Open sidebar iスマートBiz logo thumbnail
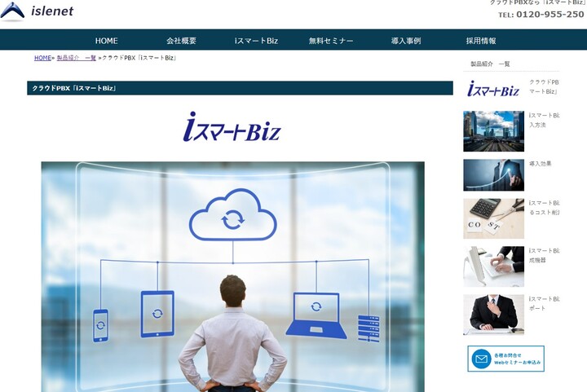Image resolution: width=587 pixels, height=392 pixels. (x=493, y=90)
